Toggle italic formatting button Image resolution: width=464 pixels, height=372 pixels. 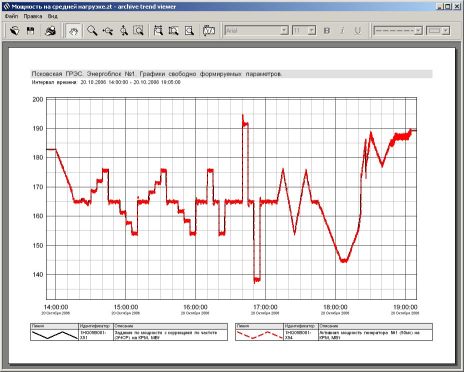pos(342,31)
